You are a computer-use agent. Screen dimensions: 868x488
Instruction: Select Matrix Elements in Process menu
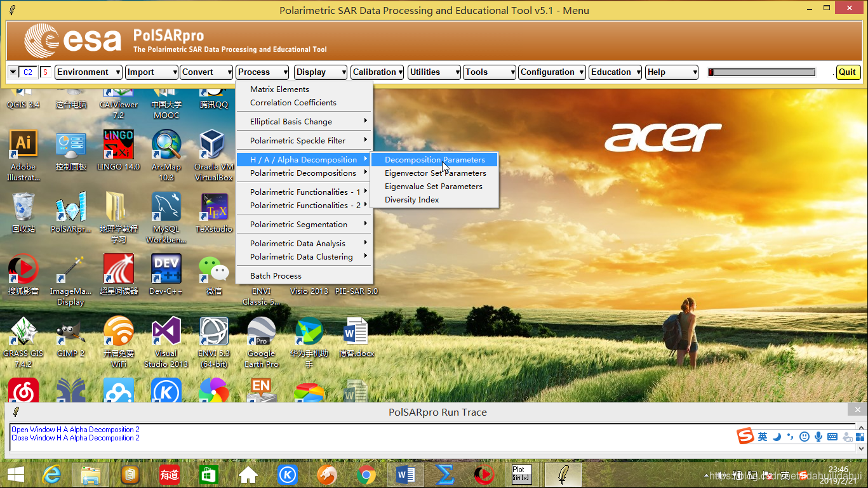304,89
